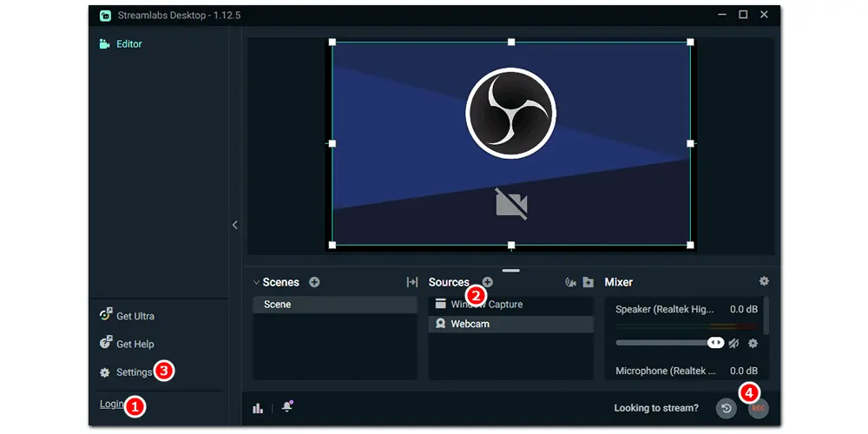Click the Mixer panel heading
The height and width of the screenshot is (434, 868).
pos(618,282)
